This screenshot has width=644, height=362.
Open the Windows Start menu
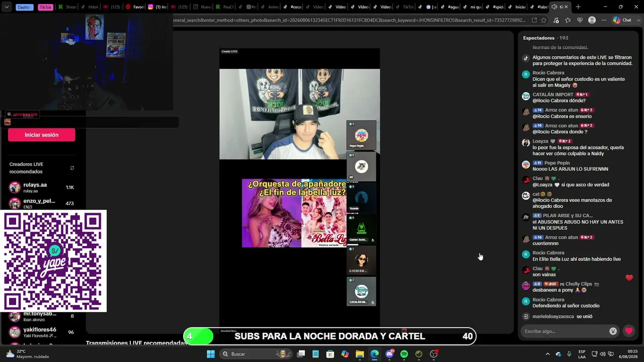coord(211,354)
